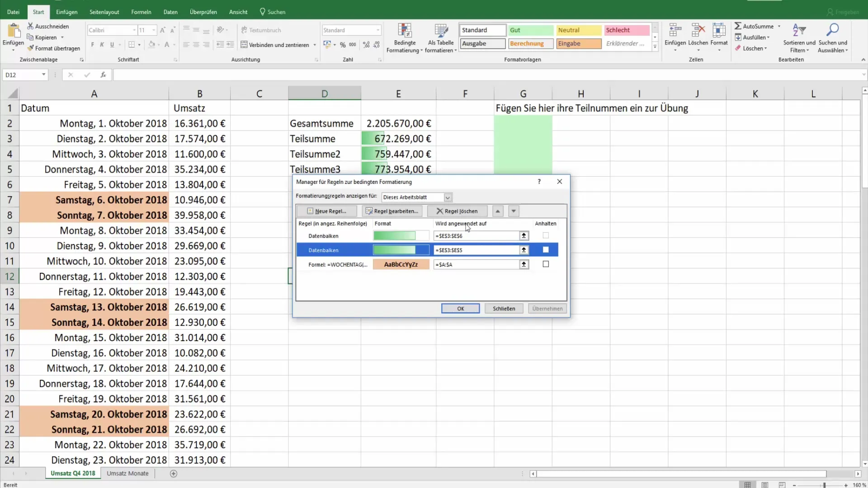Expand Verbinden und zentrieren options arrow

click(x=315, y=45)
